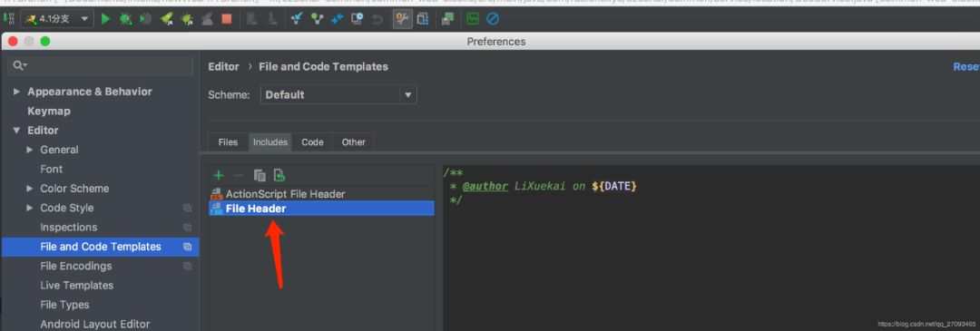Expand the Appearance & Behavior section
980x331 pixels.
pyautogui.click(x=17, y=92)
